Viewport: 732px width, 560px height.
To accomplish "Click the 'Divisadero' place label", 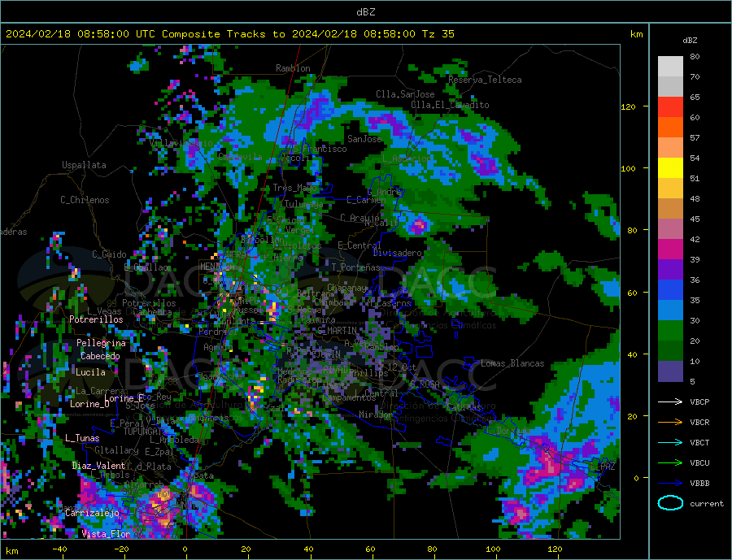I will tap(397, 253).
